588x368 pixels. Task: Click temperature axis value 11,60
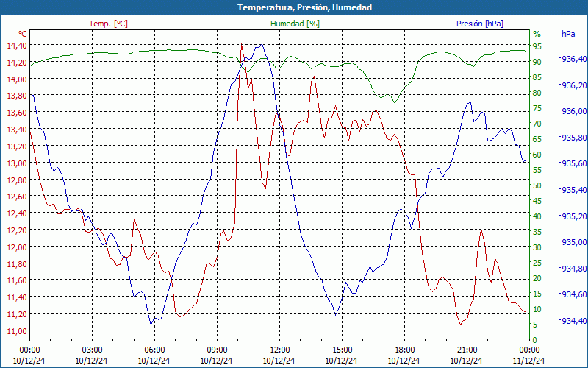click(17, 280)
